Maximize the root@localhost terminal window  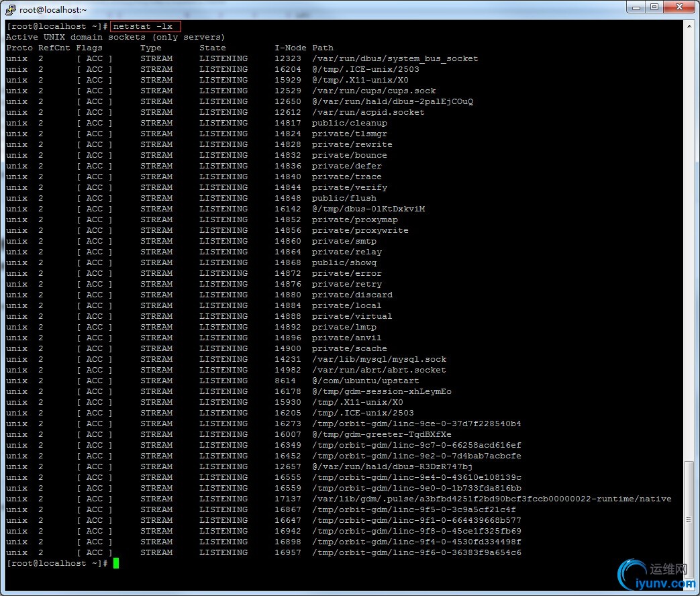[654, 7]
